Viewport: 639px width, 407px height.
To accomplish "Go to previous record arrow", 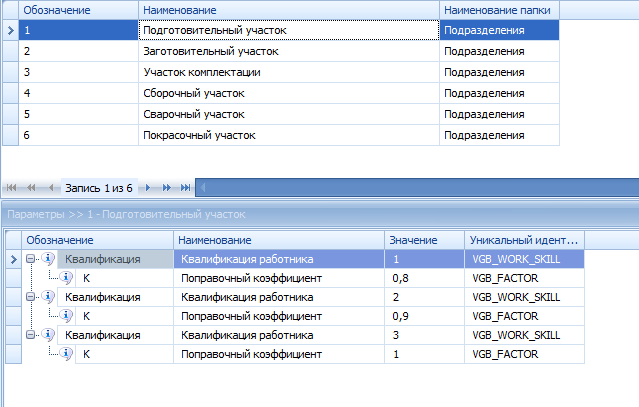I will click(x=48, y=188).
